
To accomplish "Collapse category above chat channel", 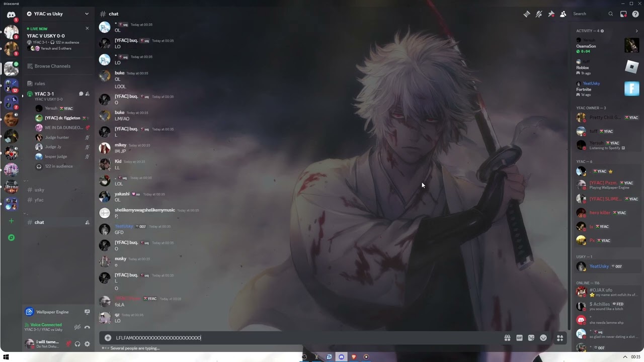I will pos(26,213).
